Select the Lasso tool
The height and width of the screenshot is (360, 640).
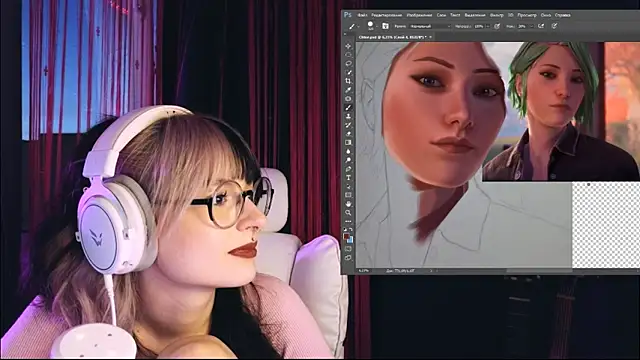click(x=348, y=64)
